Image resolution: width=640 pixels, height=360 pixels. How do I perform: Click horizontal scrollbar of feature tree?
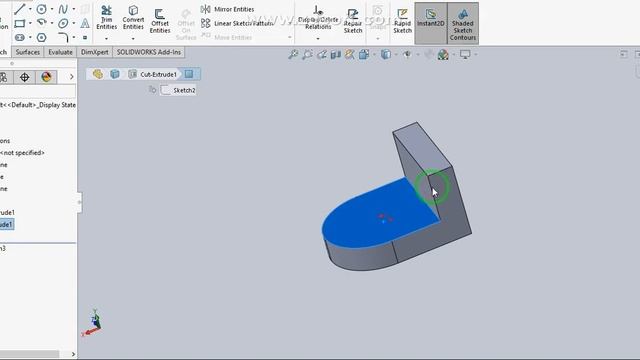pyautogui.click(x=29, y=353)
